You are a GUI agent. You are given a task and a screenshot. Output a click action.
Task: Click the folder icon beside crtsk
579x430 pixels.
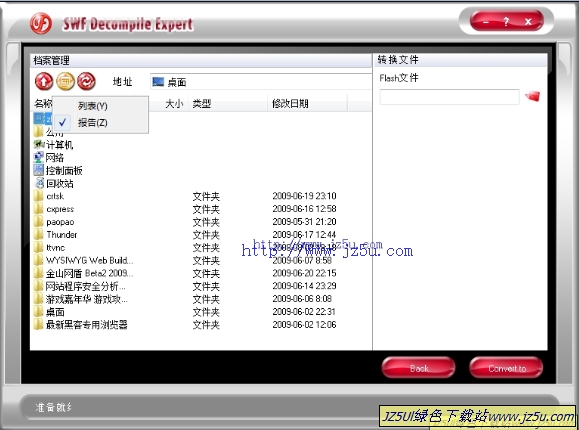38,196
